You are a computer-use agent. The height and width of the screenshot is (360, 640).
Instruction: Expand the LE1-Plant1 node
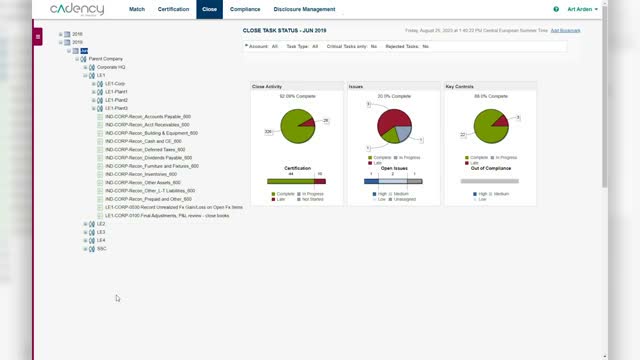point(93,92)
